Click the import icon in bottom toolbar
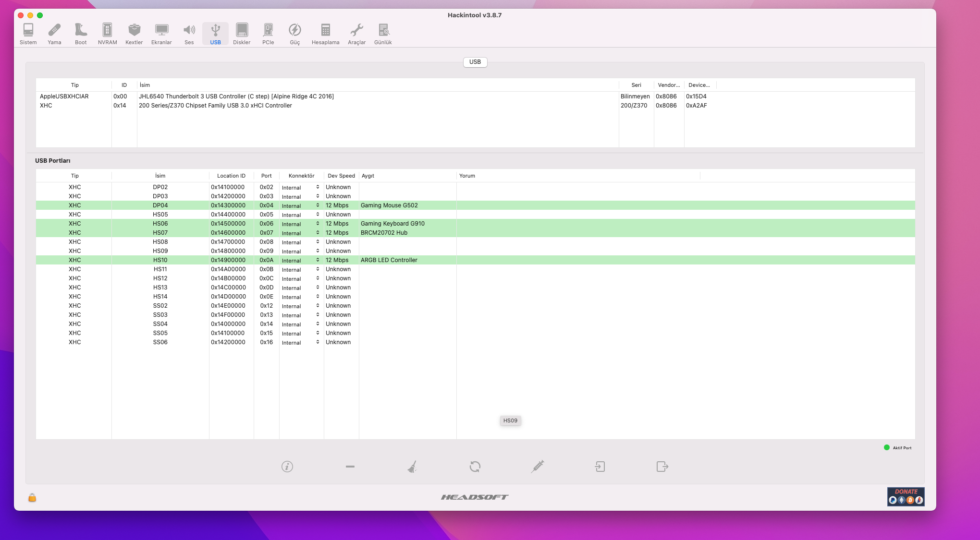 600,467
